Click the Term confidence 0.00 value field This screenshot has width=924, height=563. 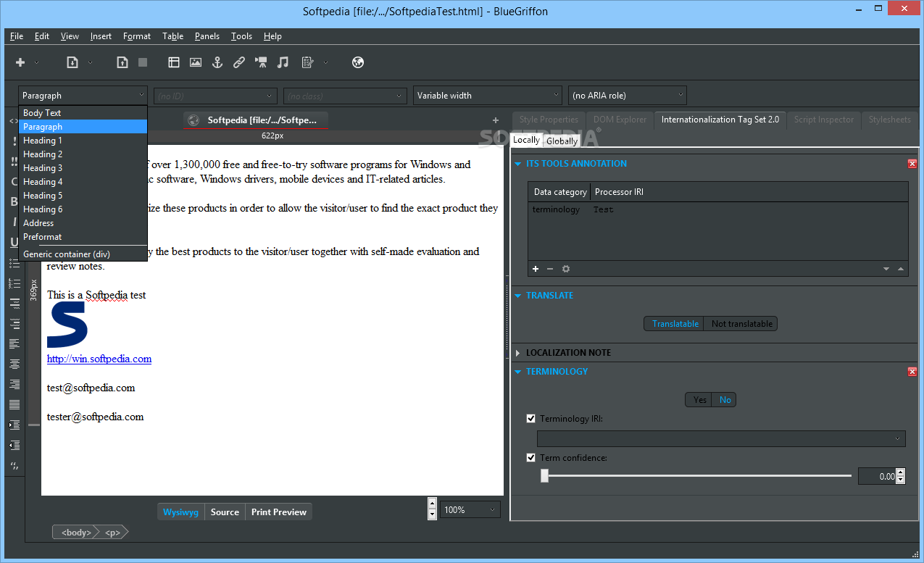[x=877, y=477]
